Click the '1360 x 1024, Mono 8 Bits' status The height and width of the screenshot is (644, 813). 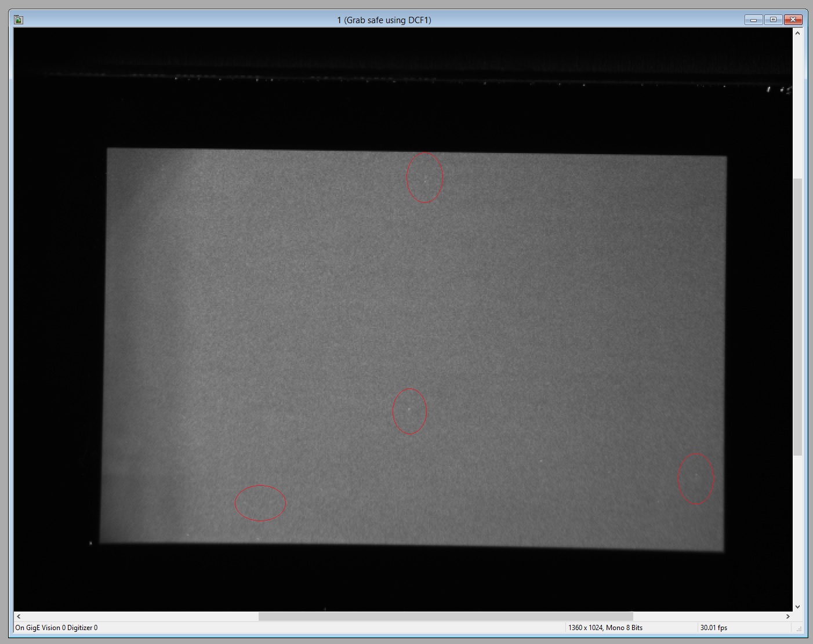pyautogui.click(x=605, y=628)
